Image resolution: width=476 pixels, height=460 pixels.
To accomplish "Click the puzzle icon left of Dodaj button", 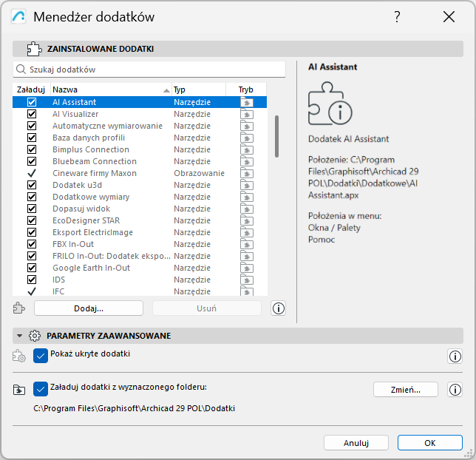I will click(19, 308).
